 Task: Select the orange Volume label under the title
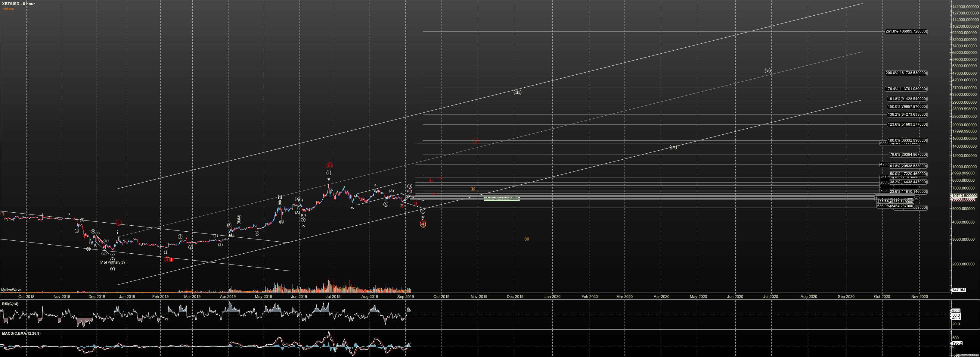tap(8, 9)
